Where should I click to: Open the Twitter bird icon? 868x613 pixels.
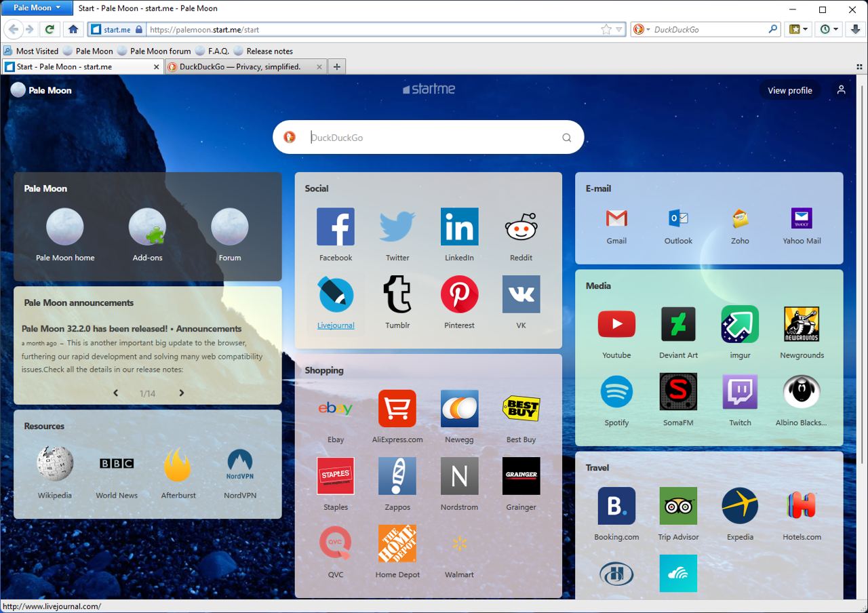[x=397, y=226]
